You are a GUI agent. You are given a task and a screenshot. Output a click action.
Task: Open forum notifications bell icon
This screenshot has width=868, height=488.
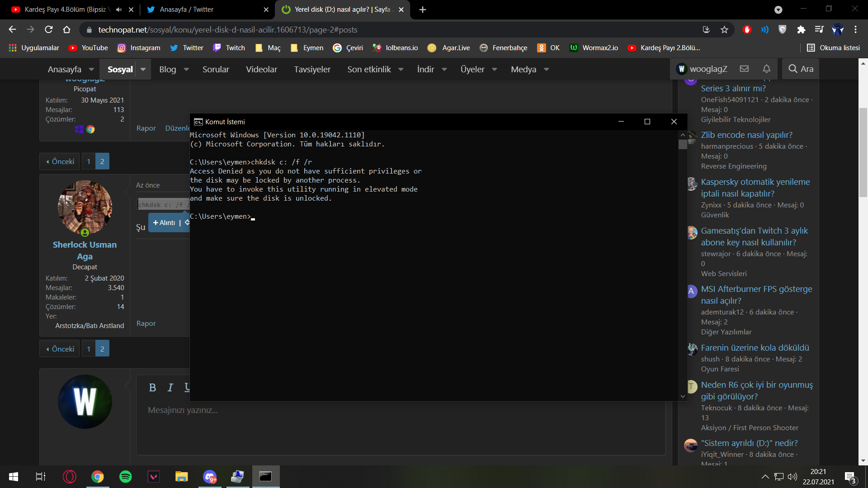click(x=766, y=69)
